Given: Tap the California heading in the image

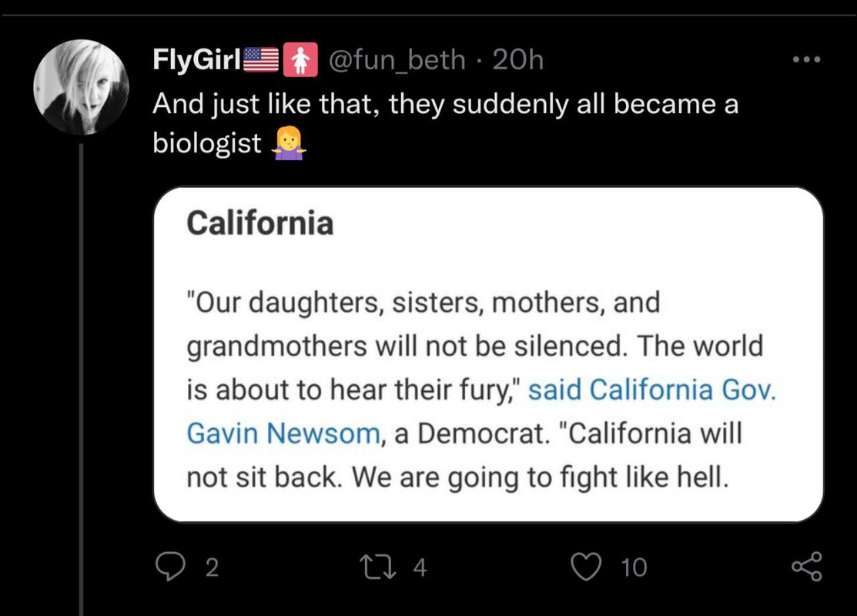Looking at the screenshot, I should [259, 223].
